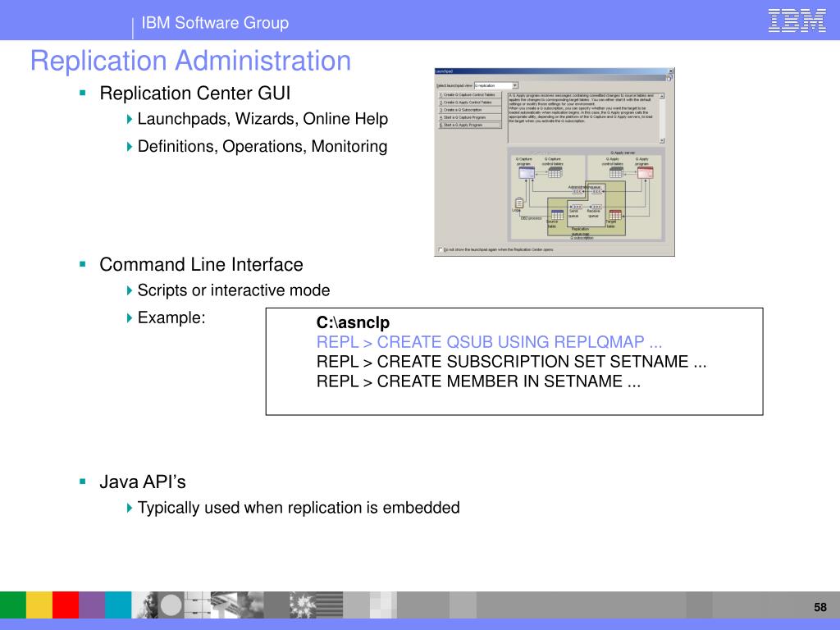Click the teal footer color square
The height and width of the screenshot is (630, 840).
tap(118, 605)
